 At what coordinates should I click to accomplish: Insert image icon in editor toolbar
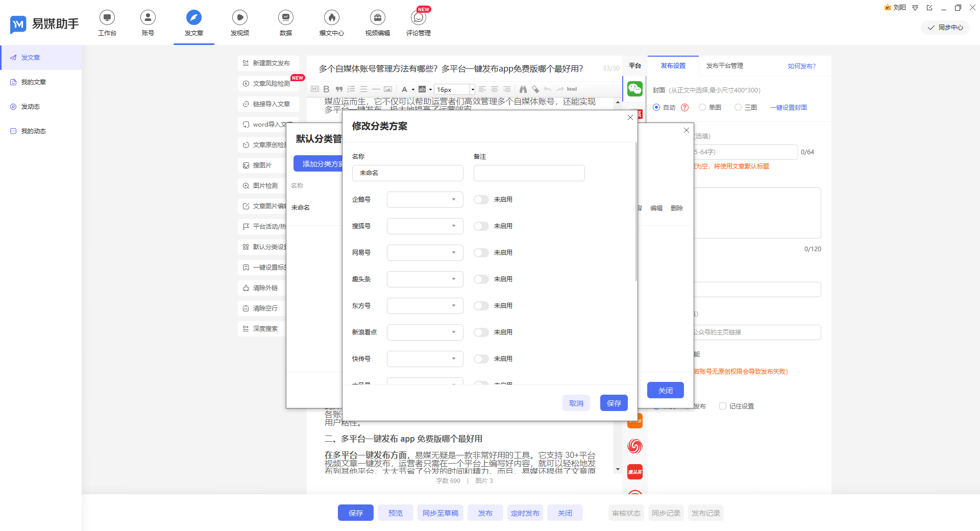point(388,89)
